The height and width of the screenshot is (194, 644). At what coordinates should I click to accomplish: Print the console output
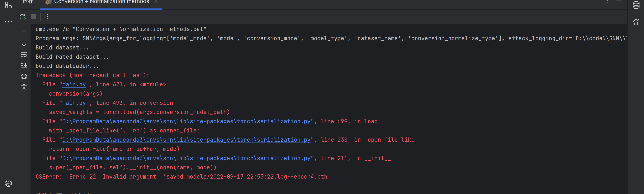tap(24, 76)
